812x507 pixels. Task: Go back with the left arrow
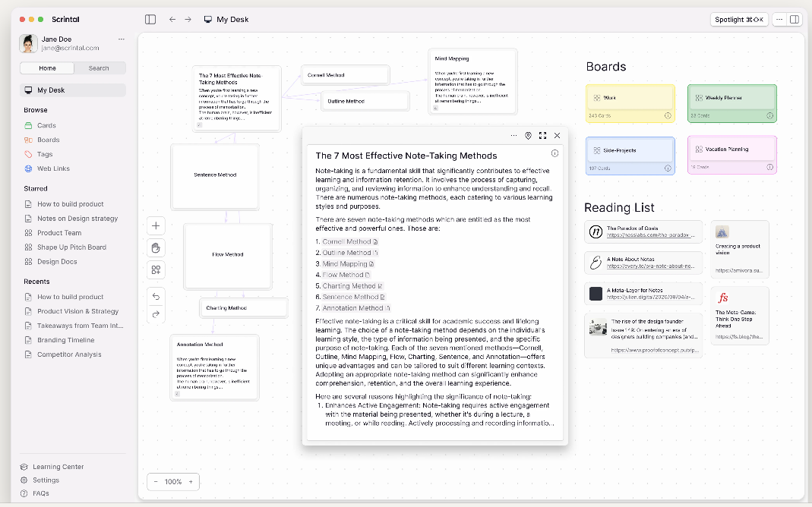[172, 19]
